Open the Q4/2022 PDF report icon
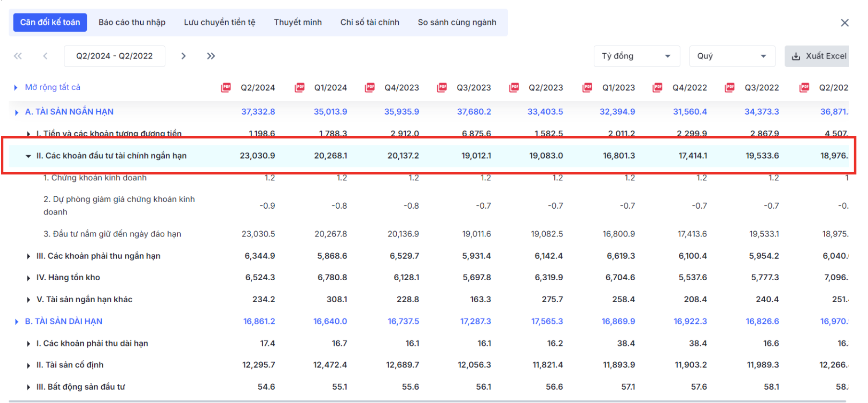 tap(658, 87)
